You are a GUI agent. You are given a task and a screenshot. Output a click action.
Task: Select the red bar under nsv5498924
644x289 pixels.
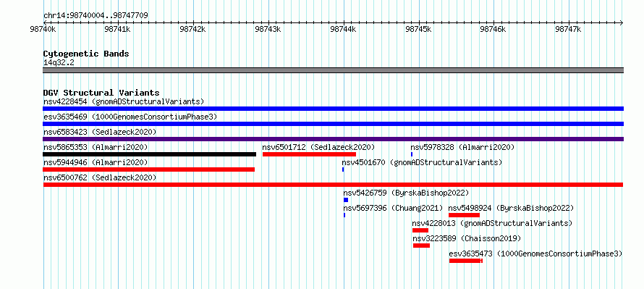click(464, 215)
